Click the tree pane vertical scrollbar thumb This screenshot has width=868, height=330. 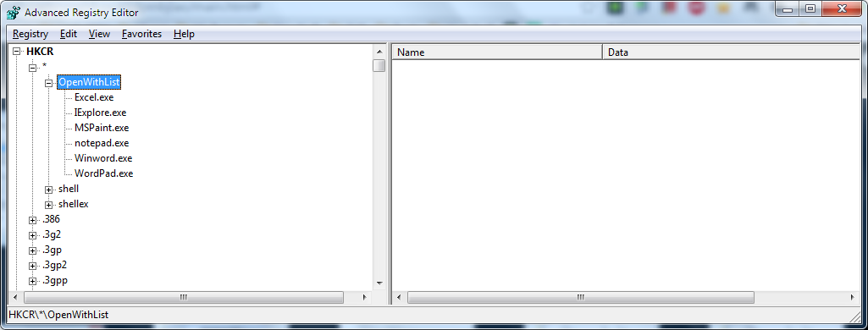click(379, 66)
